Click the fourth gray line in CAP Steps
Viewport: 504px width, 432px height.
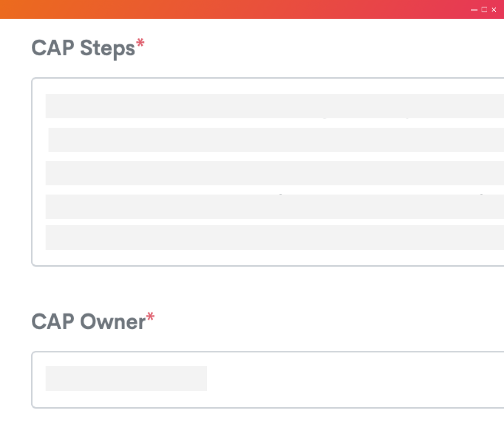pos(275,207)
